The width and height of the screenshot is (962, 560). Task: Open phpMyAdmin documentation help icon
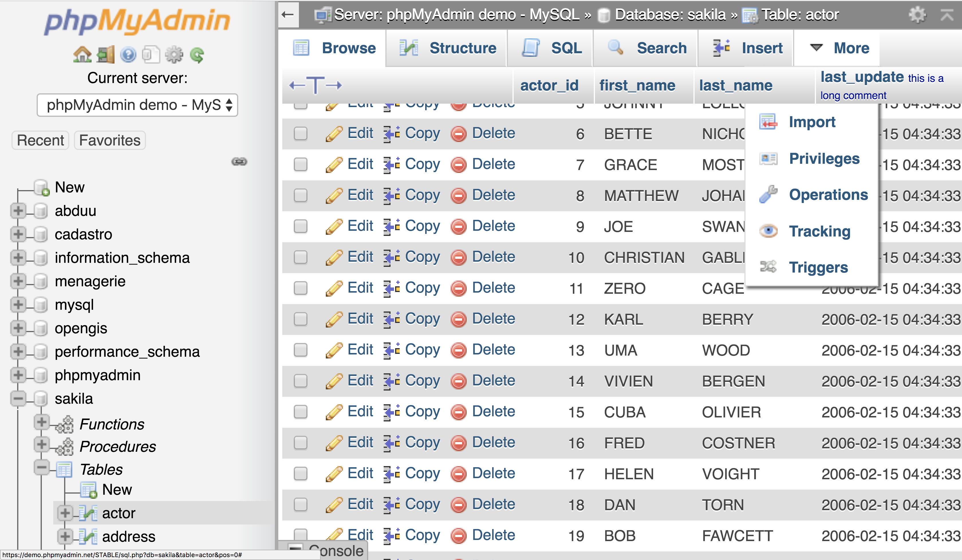(128, 55)
